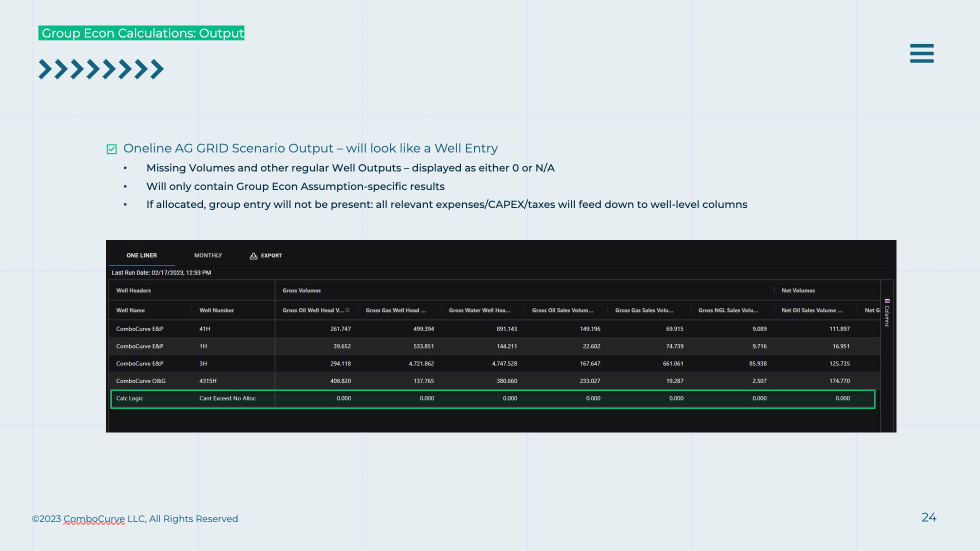Click the Net Oil Sales Volume column header
This screenshot has height=551, width=980.
point(811,310)
